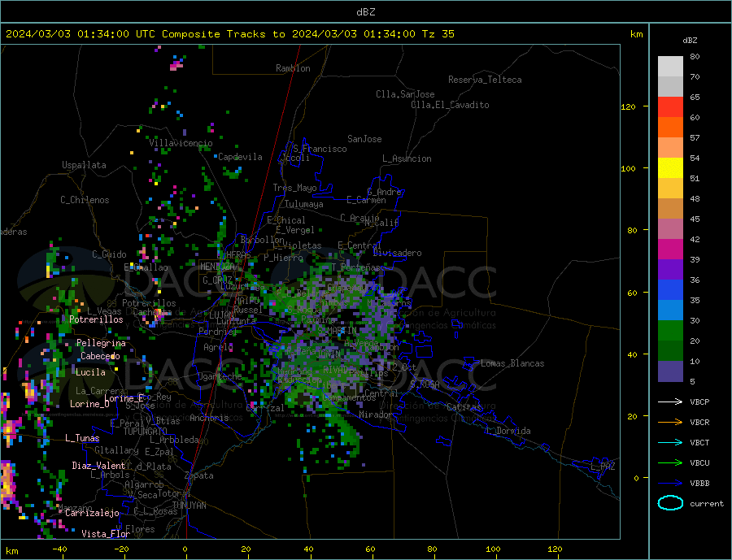Click the blue VBBB arrow in legend
732x560 pixels.
671,483
